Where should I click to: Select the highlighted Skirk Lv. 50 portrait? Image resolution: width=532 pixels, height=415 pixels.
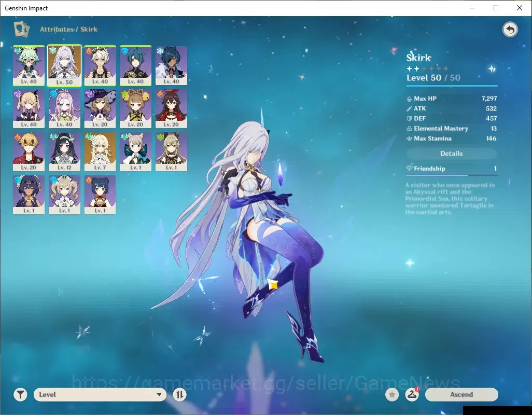point(64,65)
